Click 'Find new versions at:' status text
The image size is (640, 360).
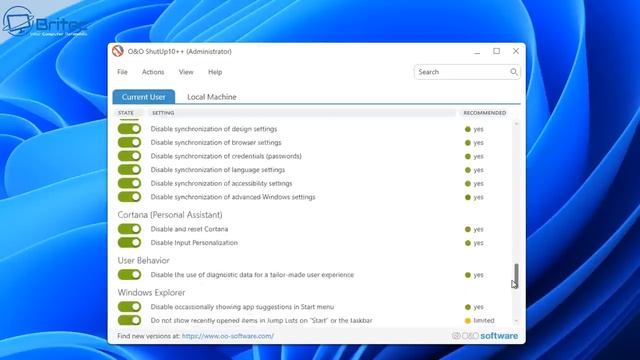(x=148, y=336)
